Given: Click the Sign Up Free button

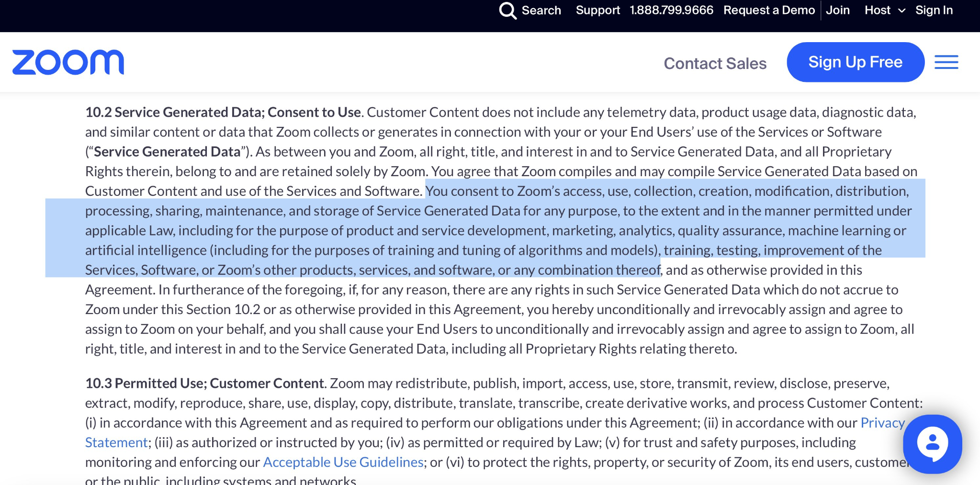Looking at the screenshot, I should pos(856,62).
